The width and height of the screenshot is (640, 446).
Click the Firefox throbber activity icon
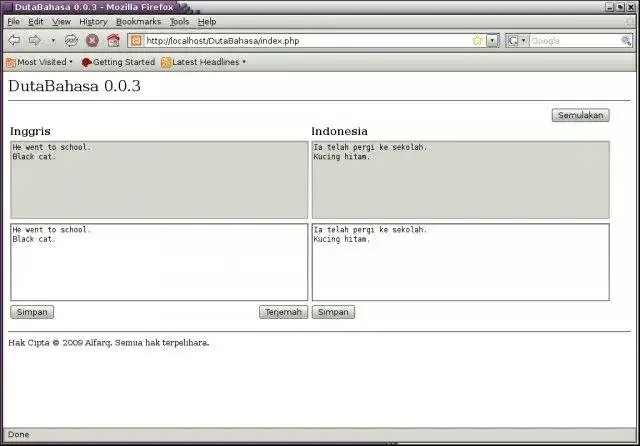point(631,22)
